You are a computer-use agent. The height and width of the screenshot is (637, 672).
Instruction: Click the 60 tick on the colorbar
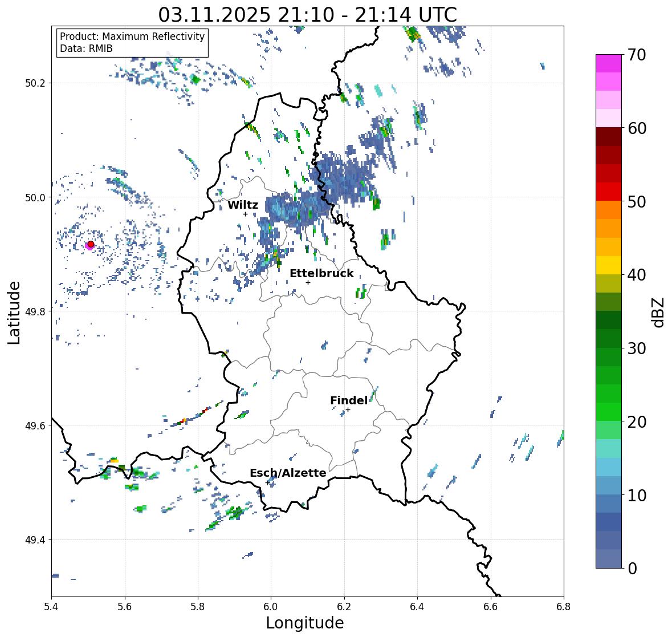coord(637,128)
